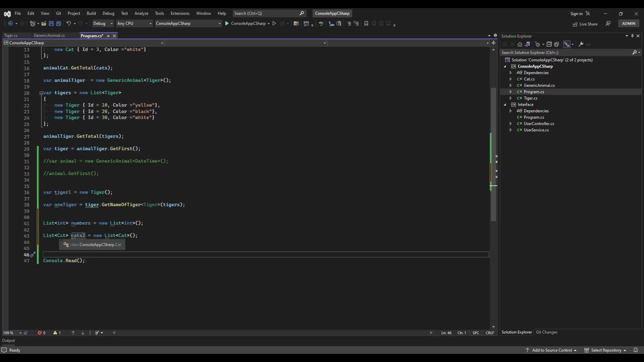Expand the GenericAnimal.cs tree node

(x=511, y=85)
